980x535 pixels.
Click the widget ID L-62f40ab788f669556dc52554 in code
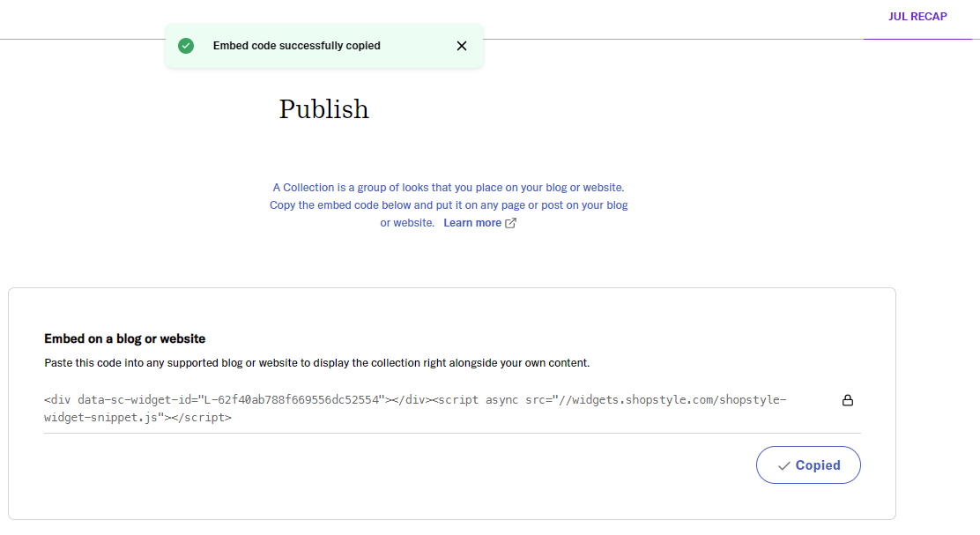pos(291,400)
